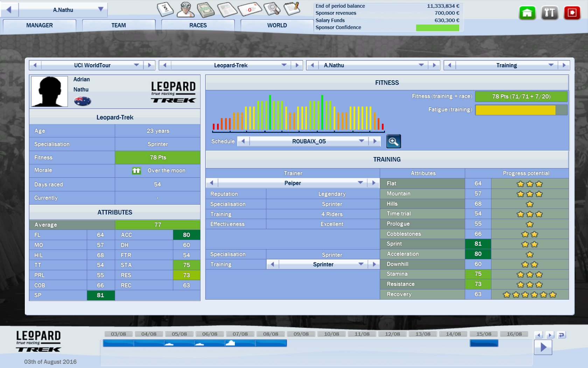Select the 15/08 date on the timeline
Viewport: 588px width, 368px height.
tap(483, 334)
